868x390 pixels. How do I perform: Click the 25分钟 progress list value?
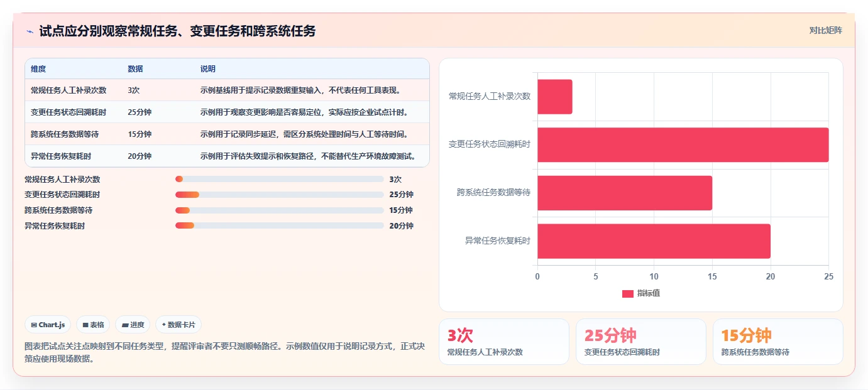(402, 195)
